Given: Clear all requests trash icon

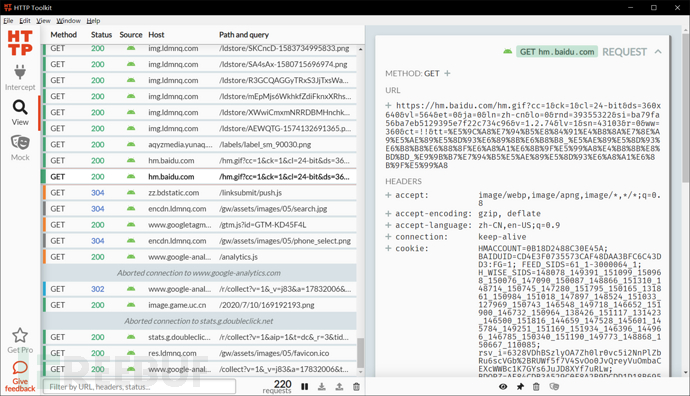Looking at the screenshot, I should tap(356, 387).
